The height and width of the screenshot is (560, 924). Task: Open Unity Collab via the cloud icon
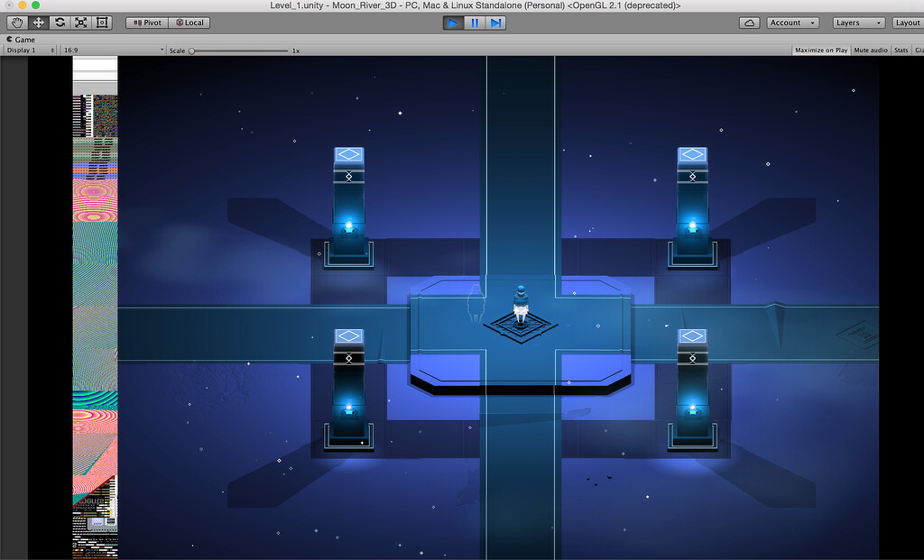point(749,23)
